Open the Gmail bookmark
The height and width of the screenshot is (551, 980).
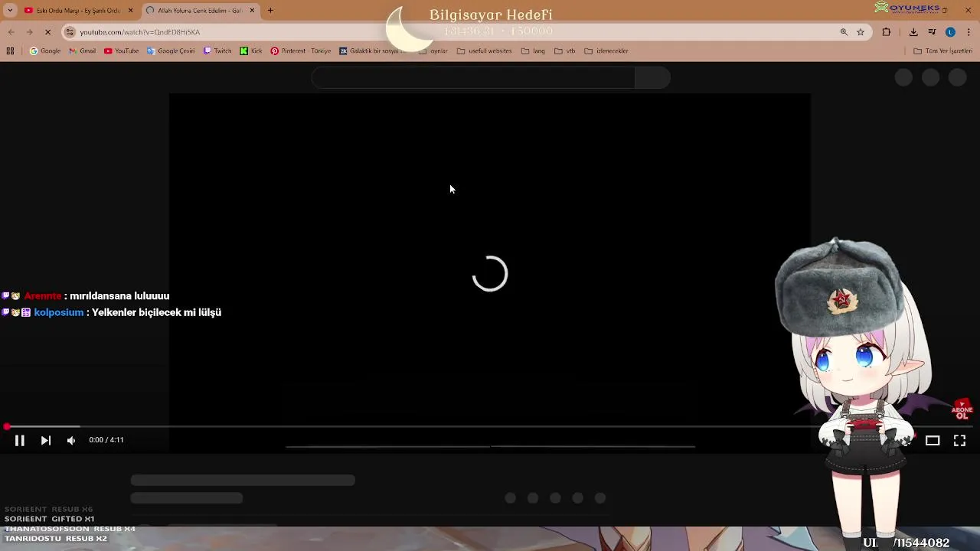(x=82, y=51)
